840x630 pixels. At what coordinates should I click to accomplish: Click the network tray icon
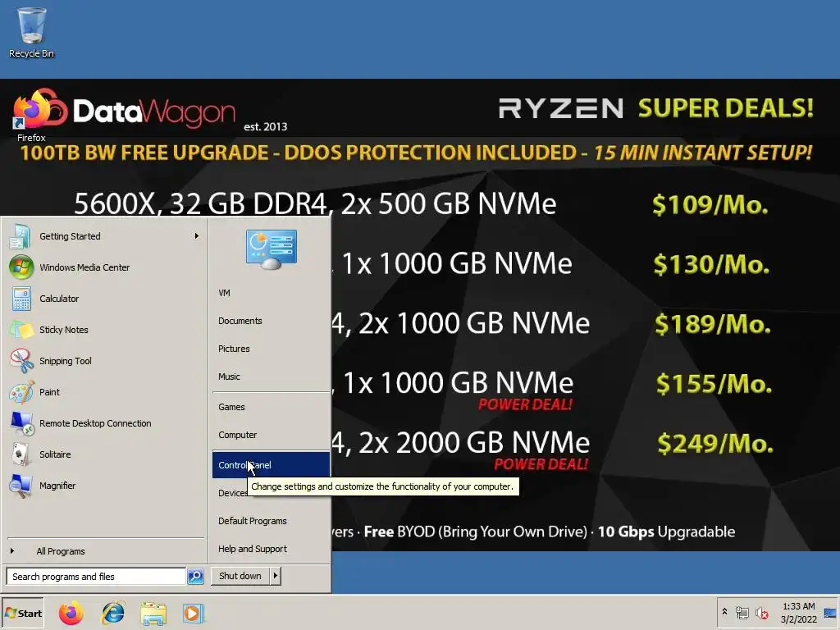point(742,613)
